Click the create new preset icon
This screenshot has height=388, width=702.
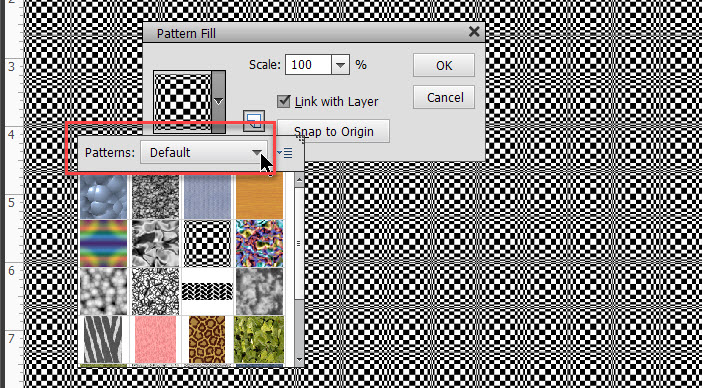coord(254,121)
